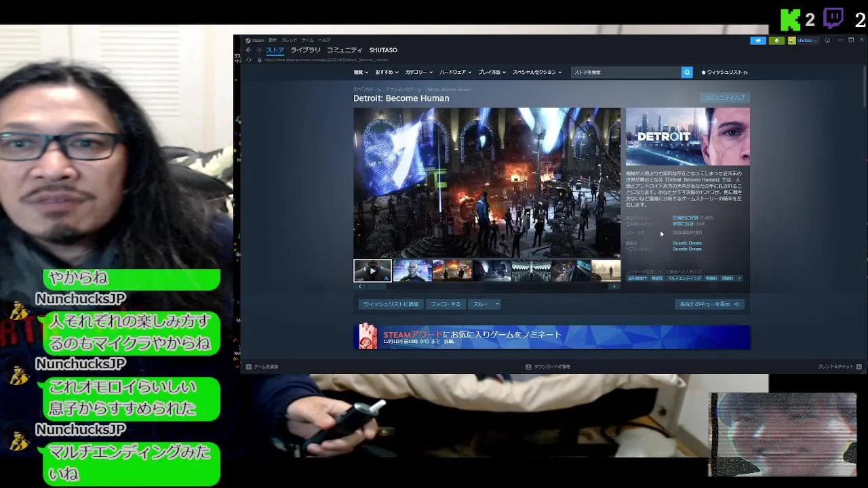Open the フレンド&チャット icon
The height and width of the screenshot is (488, 868).
859,367
